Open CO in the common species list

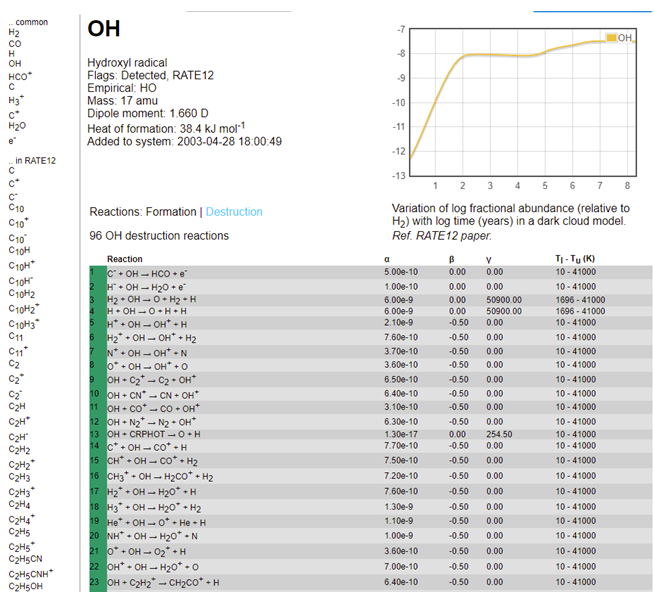click(x=15, y=44)
